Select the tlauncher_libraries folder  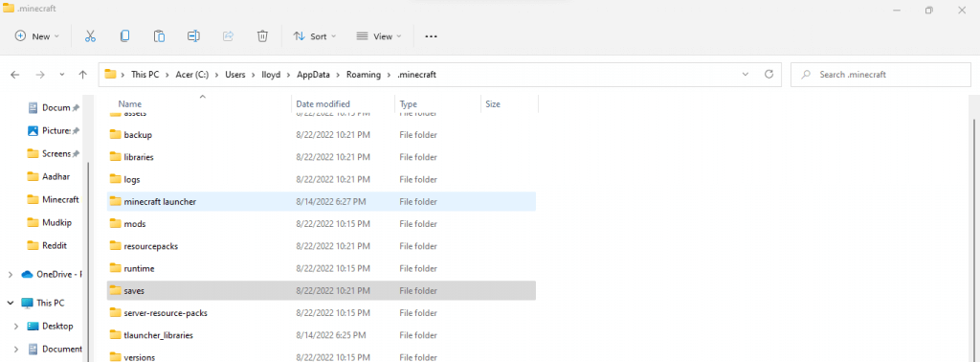322,335
